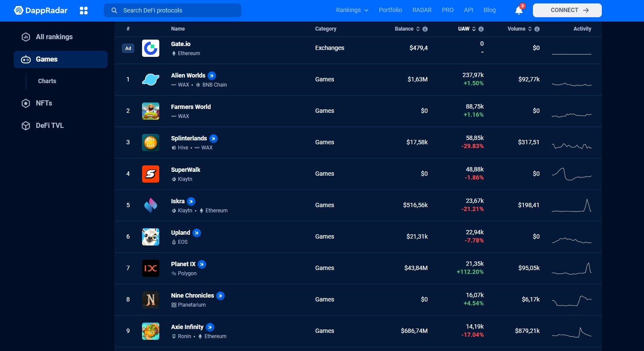Click the blue badge beside Planet IX
Viewport: 644px width, 351px height.
(202, 264)
